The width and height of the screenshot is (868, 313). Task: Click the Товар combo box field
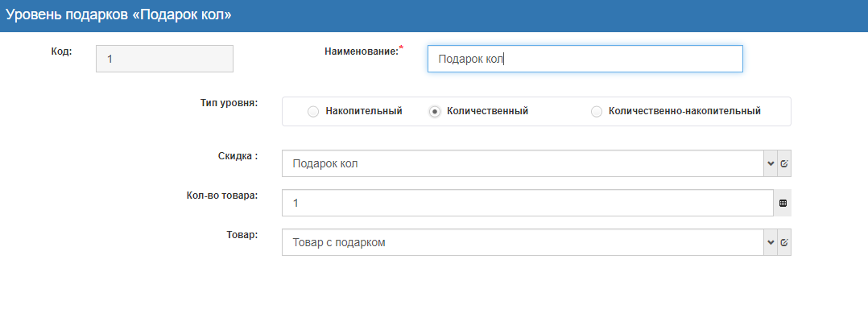(x=523, y=242)
